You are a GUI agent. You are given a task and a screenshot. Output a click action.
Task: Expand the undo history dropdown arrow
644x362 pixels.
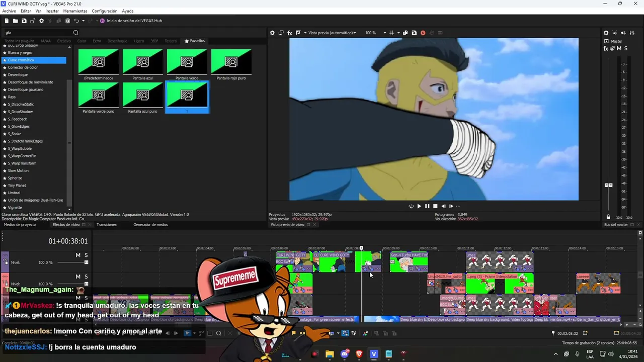click(83, 21)
